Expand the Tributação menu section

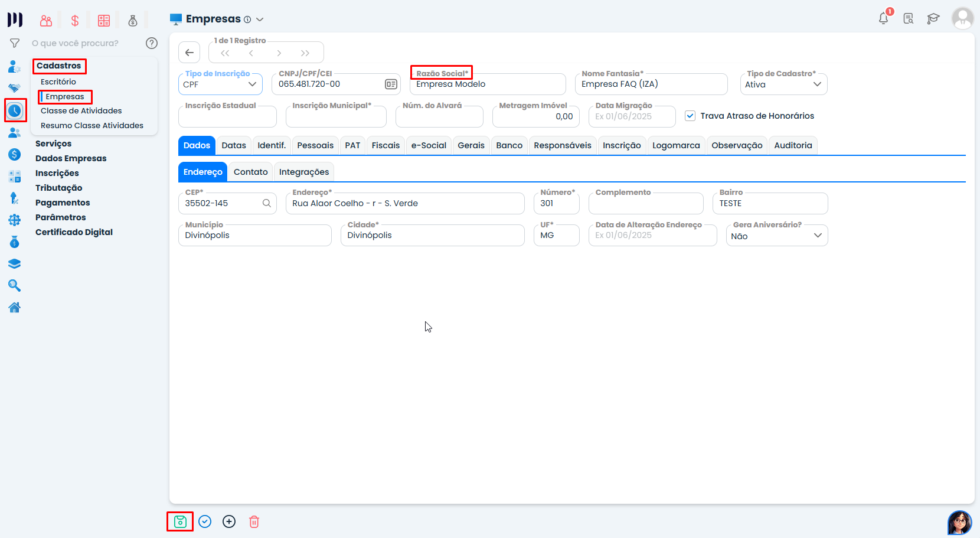tap(58, 188)
